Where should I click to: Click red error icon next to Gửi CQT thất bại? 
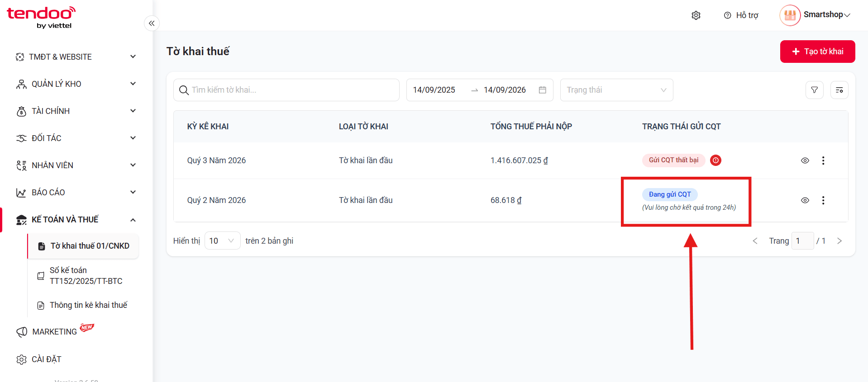point(715,160)
